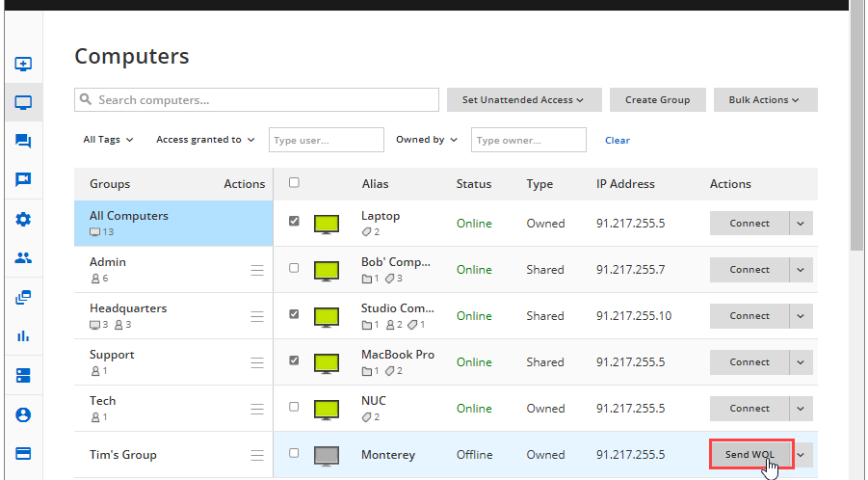Expand the Bulk Actions dropdown
Image resolution: width=868 pixels, height=480 pixels.
click(765, 100)
